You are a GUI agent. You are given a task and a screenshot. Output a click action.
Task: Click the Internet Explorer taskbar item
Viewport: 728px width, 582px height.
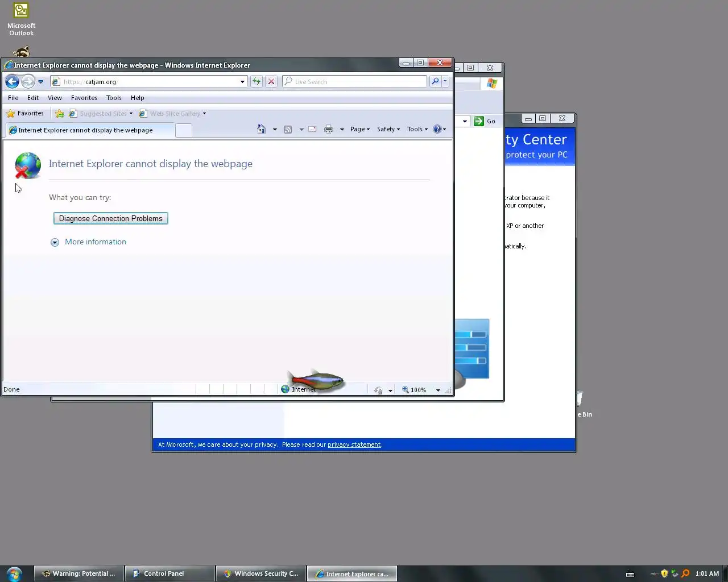352,573
